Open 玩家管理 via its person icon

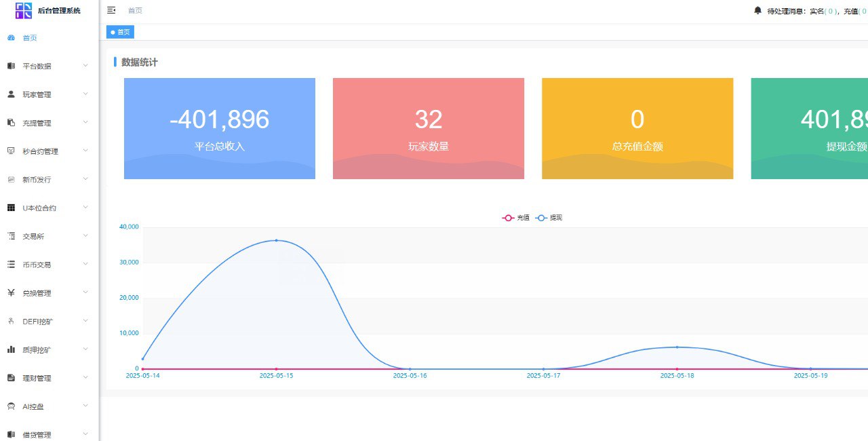10,94
